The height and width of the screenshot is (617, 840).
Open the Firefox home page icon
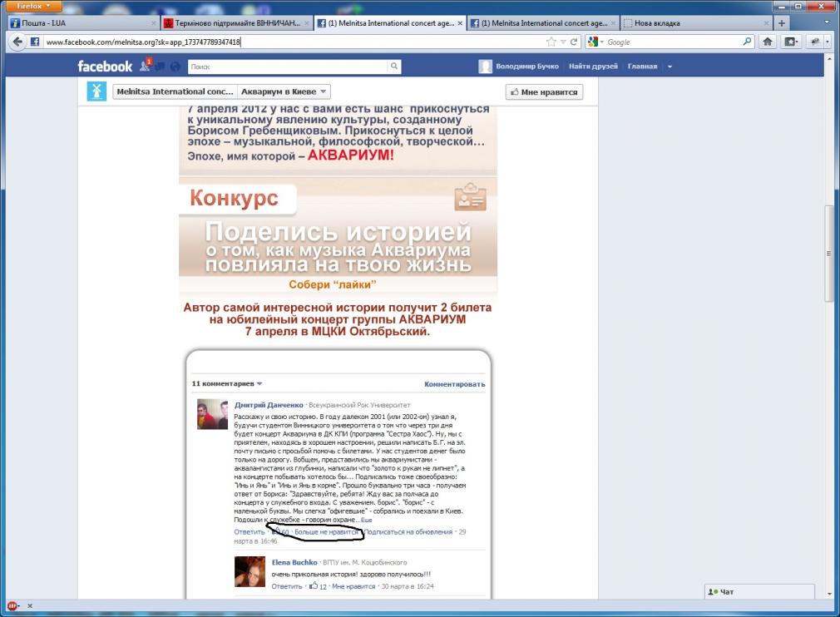[x=767, y=42]
